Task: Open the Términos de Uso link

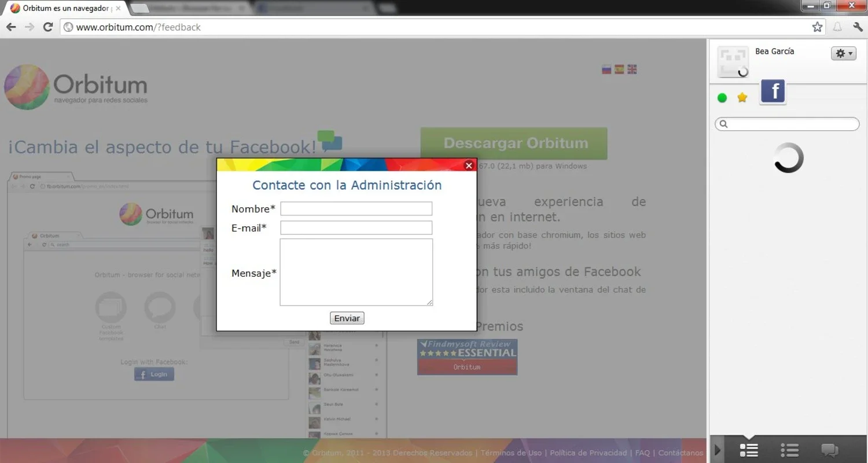Action: tap(511, 453)
